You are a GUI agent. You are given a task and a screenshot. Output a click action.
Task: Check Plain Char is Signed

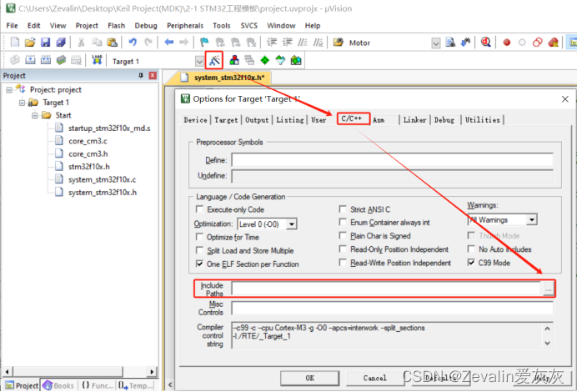click(x=343, y=235)
